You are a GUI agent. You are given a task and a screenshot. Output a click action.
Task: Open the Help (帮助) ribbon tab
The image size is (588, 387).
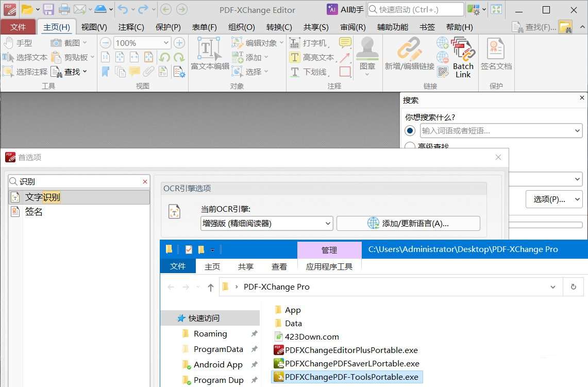click(x=459, y=27)
